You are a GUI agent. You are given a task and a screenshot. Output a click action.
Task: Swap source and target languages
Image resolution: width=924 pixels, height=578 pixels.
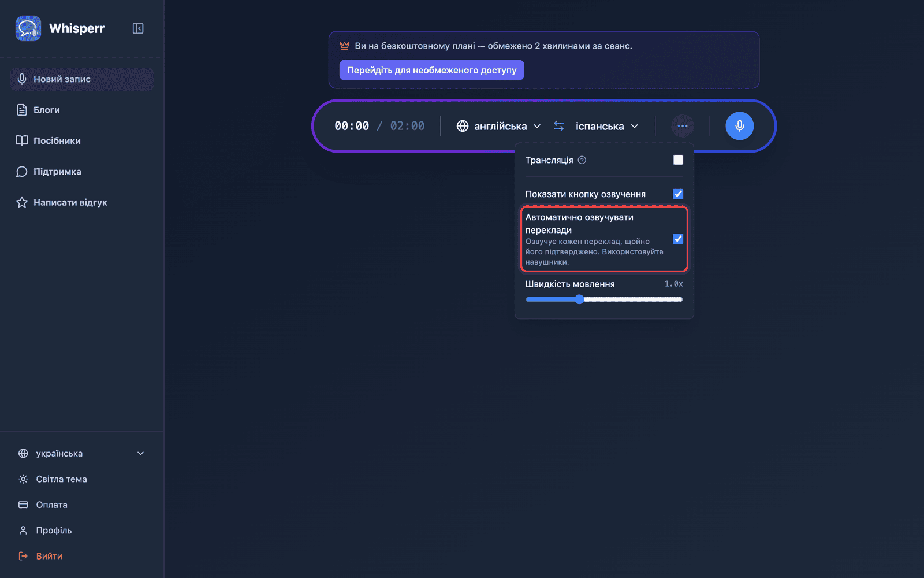tap(558, 126)
